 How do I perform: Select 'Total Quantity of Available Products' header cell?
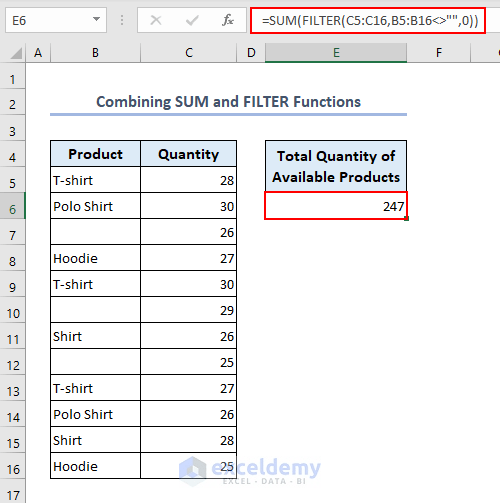coord(336,166)
